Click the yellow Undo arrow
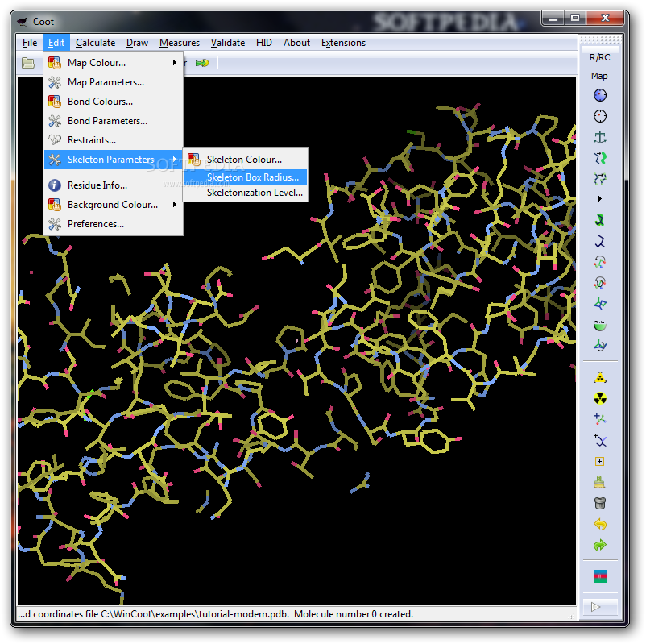Screen dimensions: 646x644 [x=600, y=524]
